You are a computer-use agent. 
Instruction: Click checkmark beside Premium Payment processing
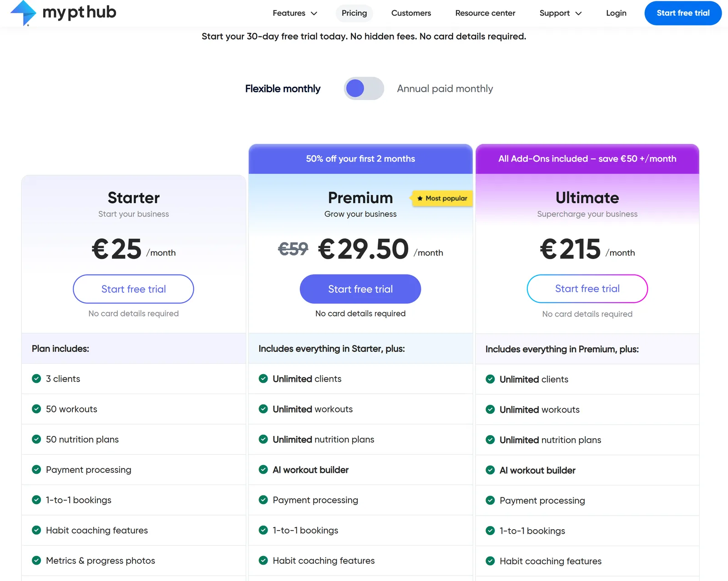(263, 500)
